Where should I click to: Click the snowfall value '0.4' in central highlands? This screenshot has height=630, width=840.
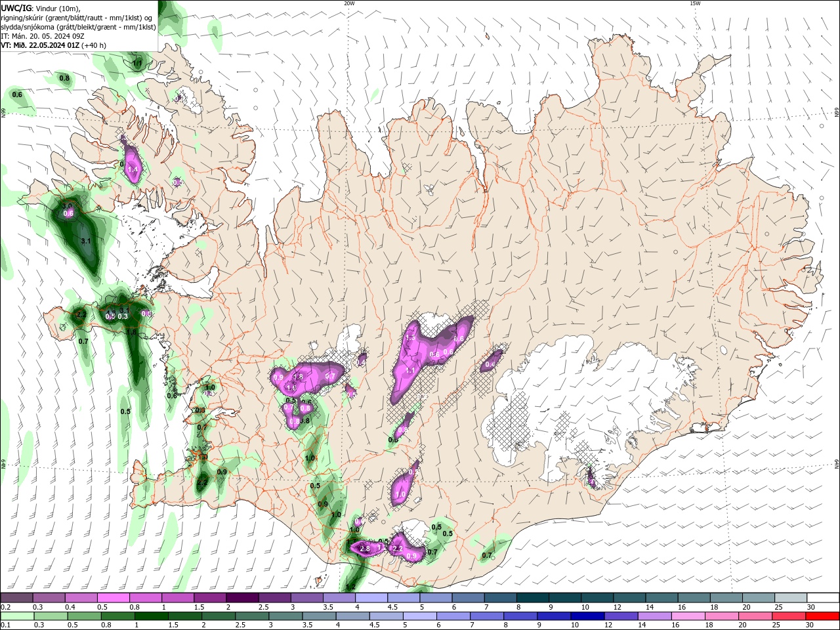(490, 364)
